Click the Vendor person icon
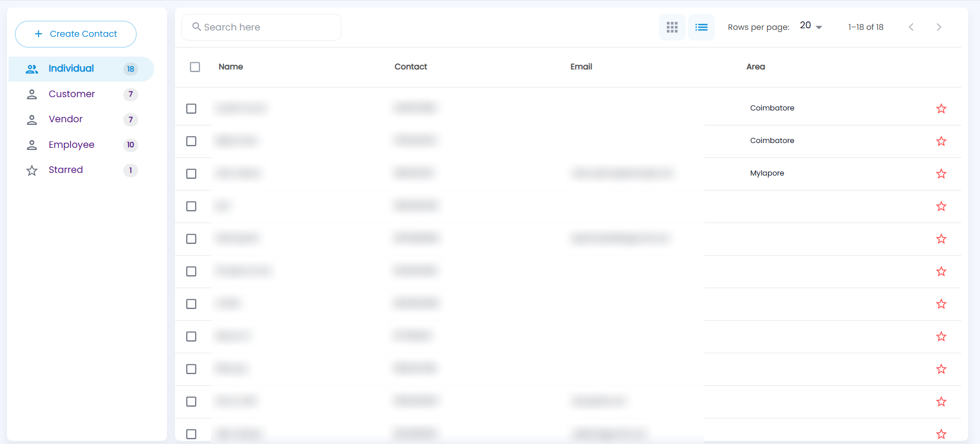The height and width of the screenshot is (444, 980). [32, 120]
